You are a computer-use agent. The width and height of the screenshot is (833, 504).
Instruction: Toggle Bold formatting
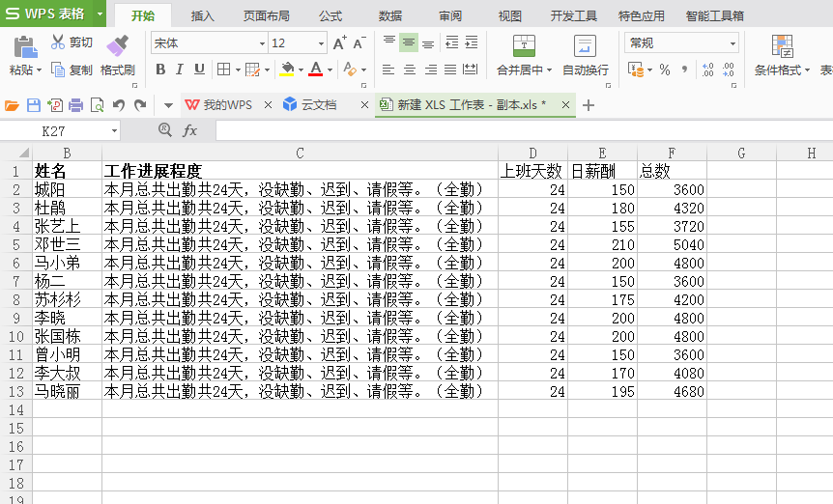[160, 70]
